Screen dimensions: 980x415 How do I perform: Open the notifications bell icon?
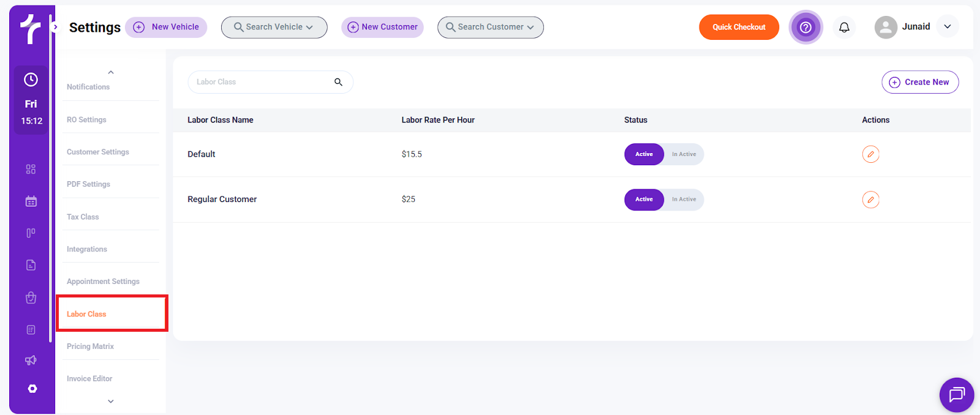(844, 28)
